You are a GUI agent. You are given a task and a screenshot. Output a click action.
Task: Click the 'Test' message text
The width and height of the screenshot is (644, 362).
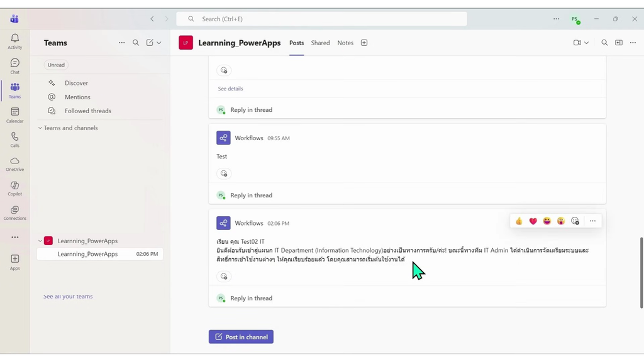[222, 156]
